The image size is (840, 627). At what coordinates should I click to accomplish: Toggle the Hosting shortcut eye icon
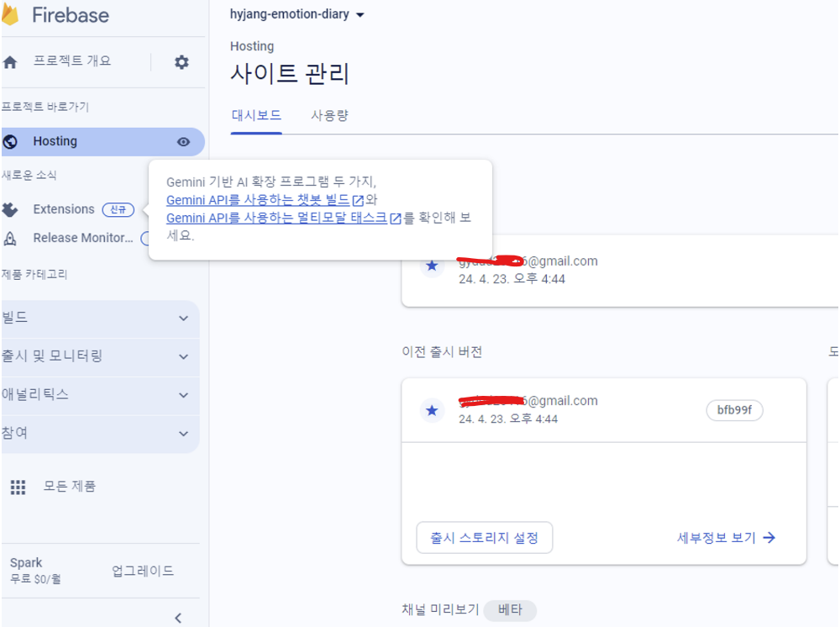pyautogui.click(x=183, y=141)
